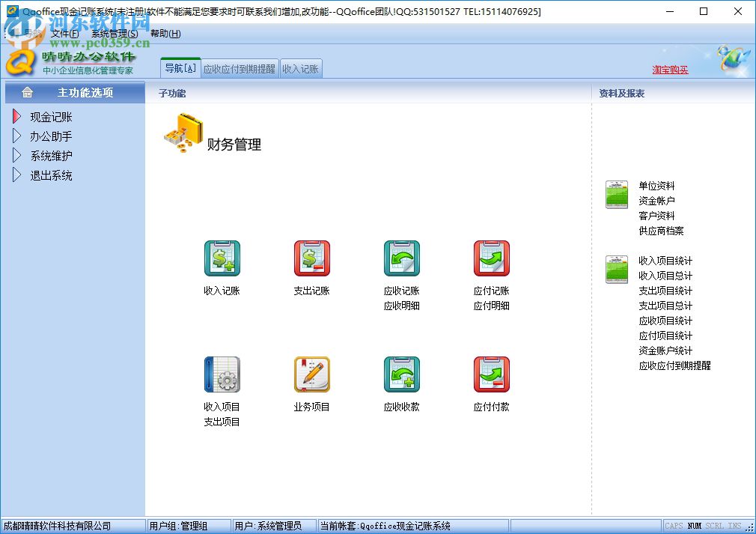Click the 淘宝购买 purchase link

pyautogui.click(x=672, y=69)
